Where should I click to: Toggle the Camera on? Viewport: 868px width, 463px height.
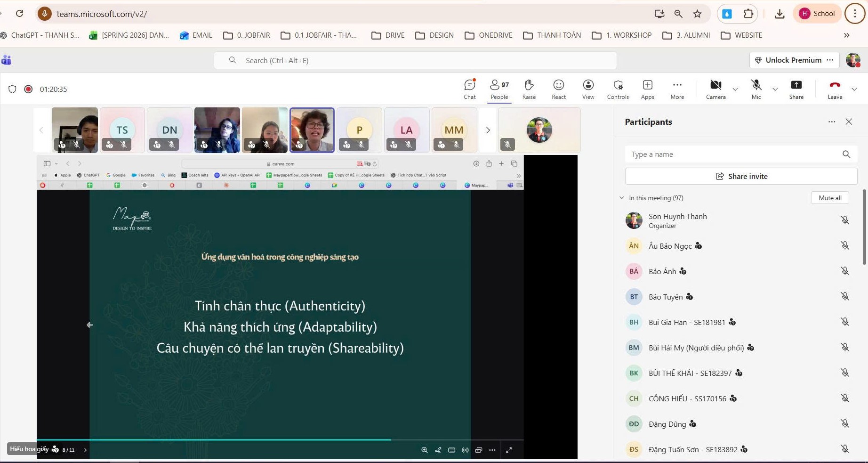point(715,89)
